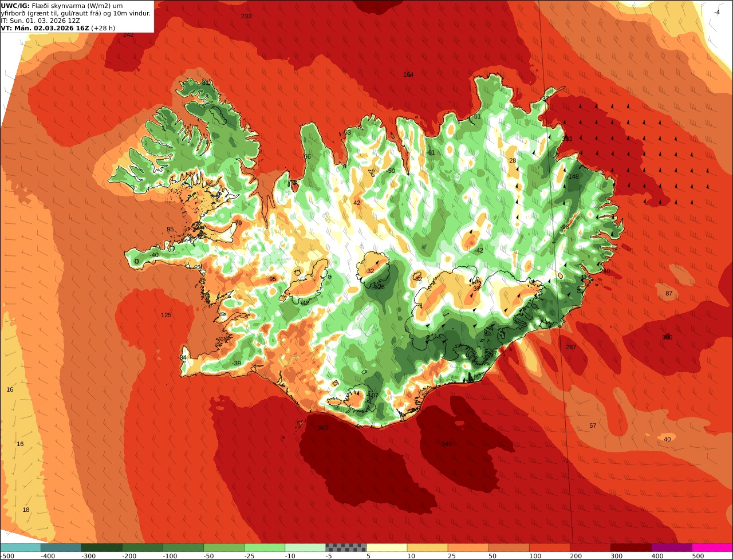Image resolution: width=733 pixels, height=560 pixels.
Task: Select the checkered swatch between -5 and 5
Action: pos(345,547)
